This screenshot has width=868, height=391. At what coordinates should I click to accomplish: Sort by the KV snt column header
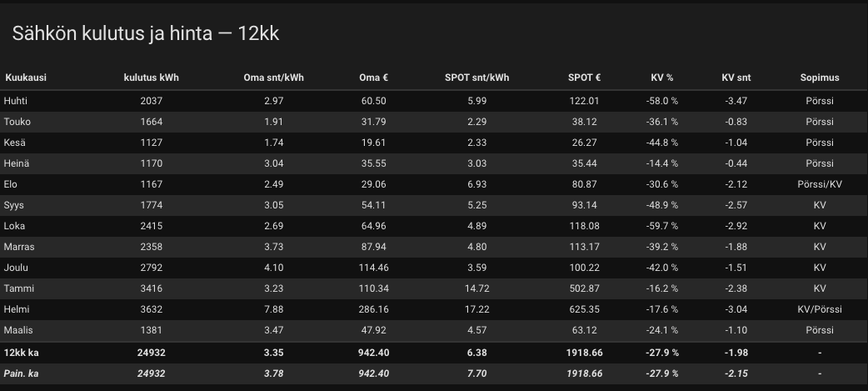point(736,78)
